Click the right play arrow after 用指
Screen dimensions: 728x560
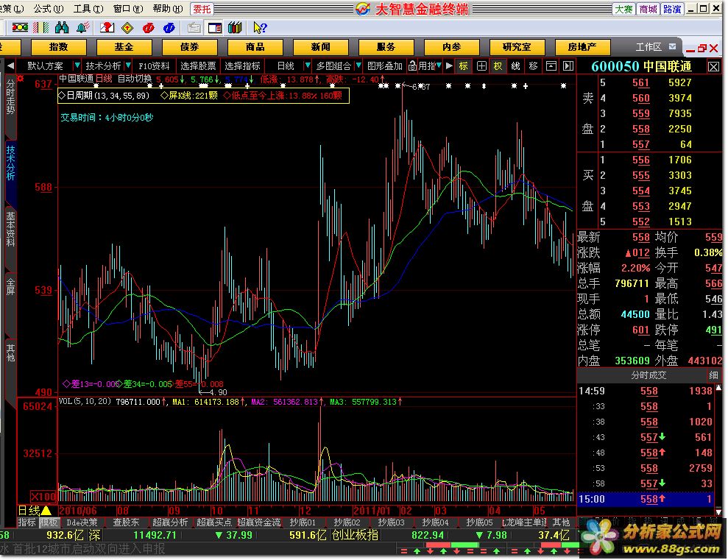449,66
